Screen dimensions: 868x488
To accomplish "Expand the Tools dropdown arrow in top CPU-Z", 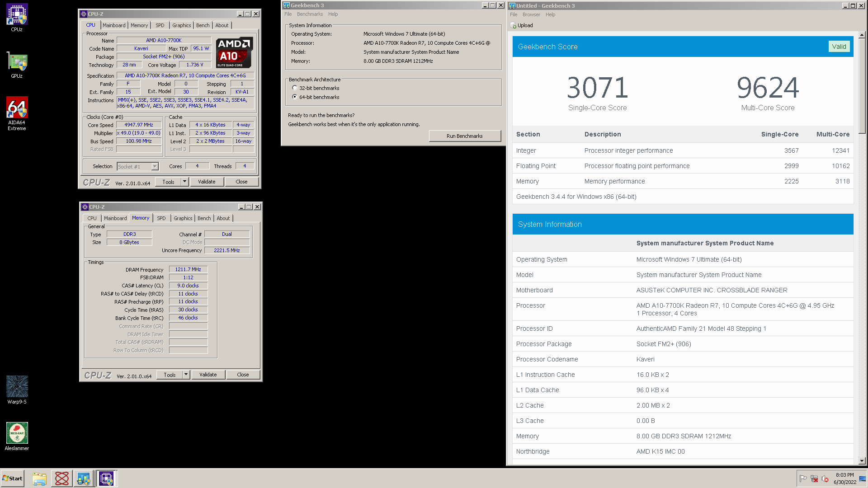I will (184, 182).
